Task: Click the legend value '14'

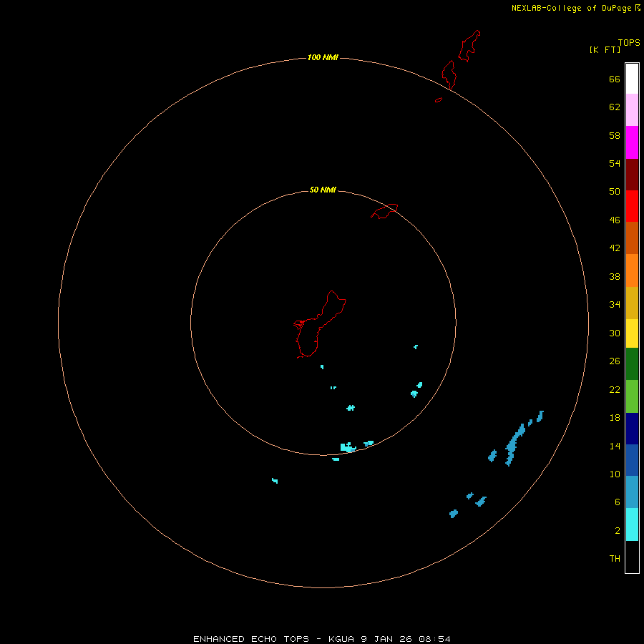Action: [x=615, y=446]
